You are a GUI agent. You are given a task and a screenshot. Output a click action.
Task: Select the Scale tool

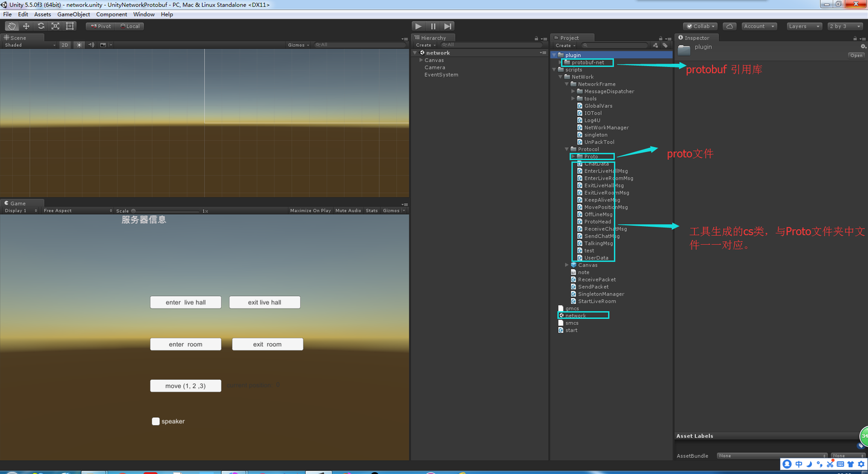click(x=55, y=26)
